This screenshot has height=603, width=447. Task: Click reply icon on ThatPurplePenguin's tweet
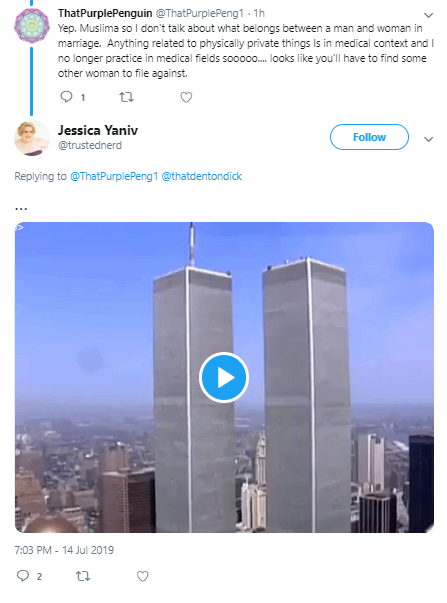67,97
